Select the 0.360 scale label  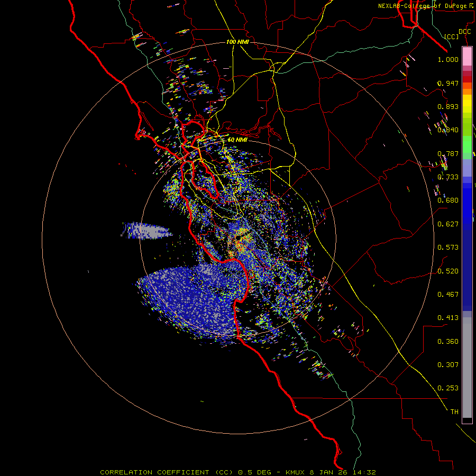point(448,342)
